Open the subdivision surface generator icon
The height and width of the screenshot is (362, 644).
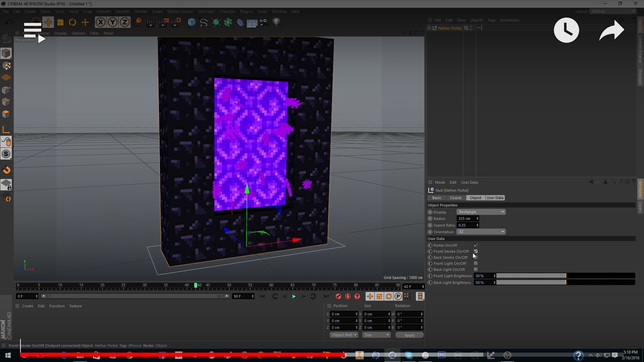216,22
